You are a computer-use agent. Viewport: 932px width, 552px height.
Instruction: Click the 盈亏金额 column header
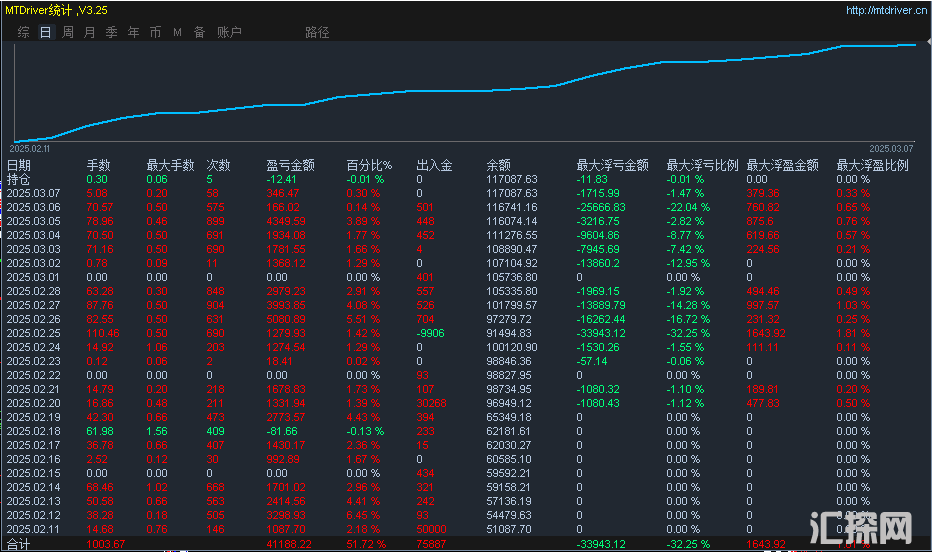(290, 166)
